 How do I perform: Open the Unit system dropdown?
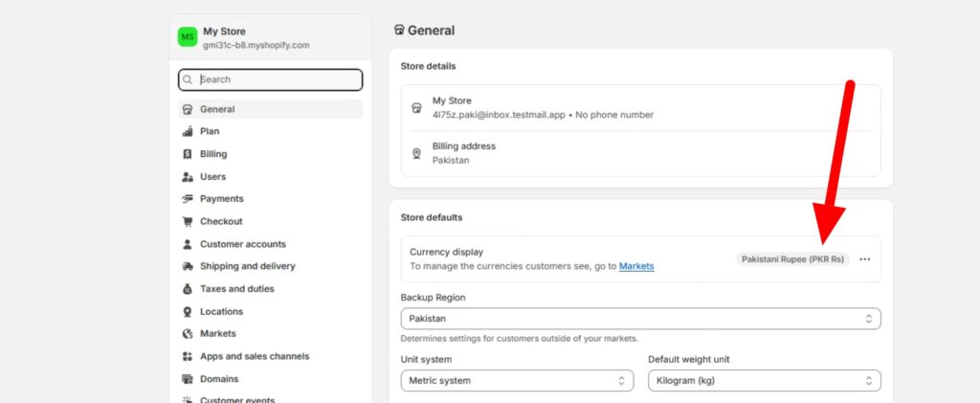517,381
